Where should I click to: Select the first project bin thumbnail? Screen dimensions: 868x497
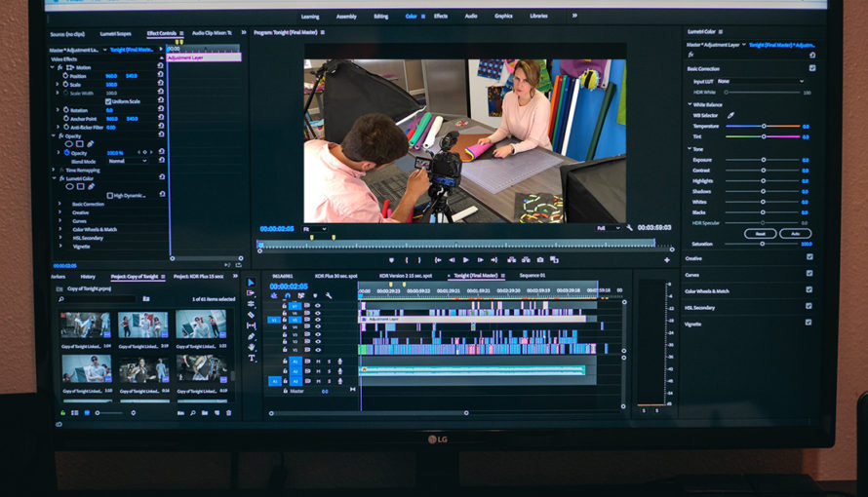[86, 325]
